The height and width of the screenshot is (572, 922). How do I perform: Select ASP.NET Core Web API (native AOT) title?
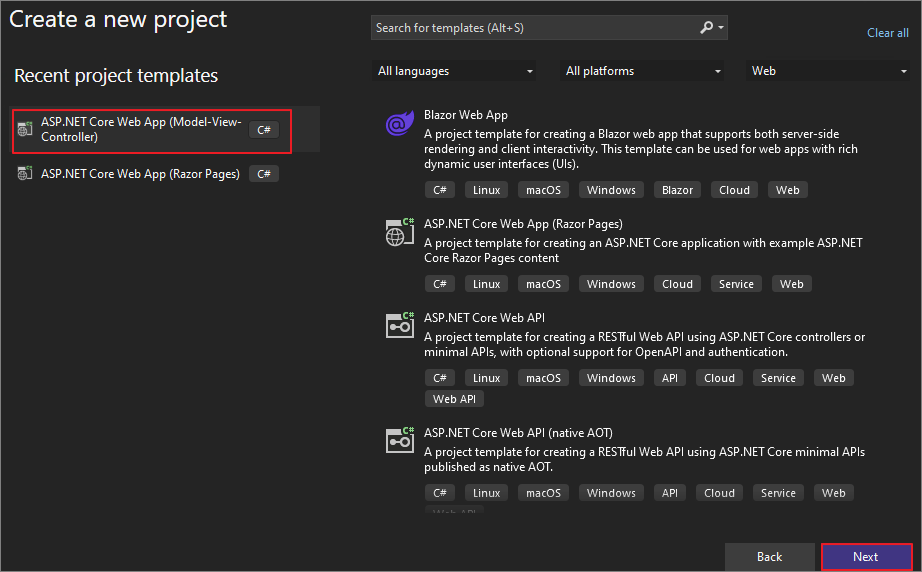[x=518, y=433]
